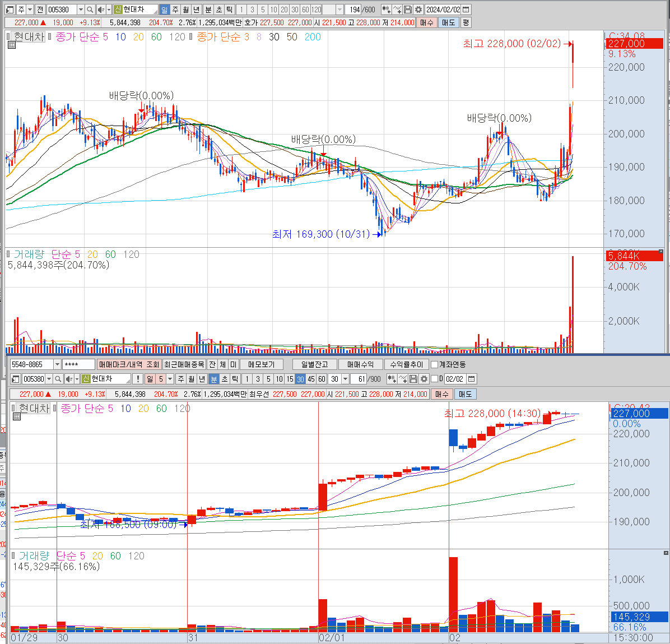Expand the speaker options arrow in the lower toolbar
The image size is (670, 644).
tap(77, 379)
